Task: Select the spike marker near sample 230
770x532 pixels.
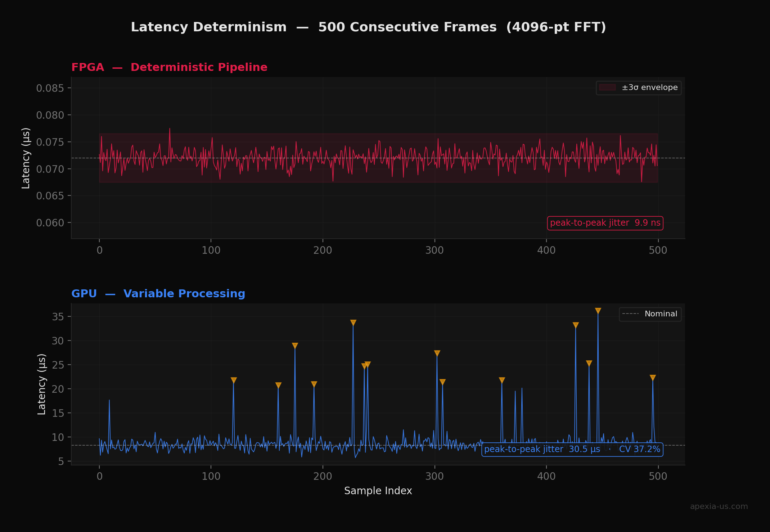Action: pos(353,322)
